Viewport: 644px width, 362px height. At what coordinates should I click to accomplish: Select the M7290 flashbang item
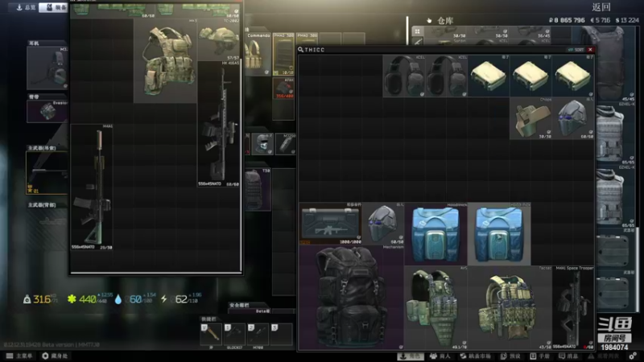pyautogui.click(x=285, y=144)
